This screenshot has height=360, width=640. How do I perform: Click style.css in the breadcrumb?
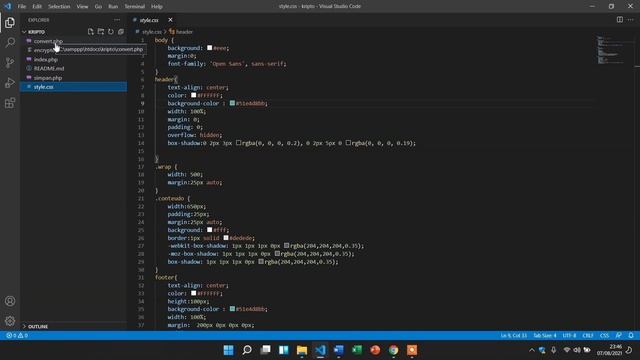151,31
